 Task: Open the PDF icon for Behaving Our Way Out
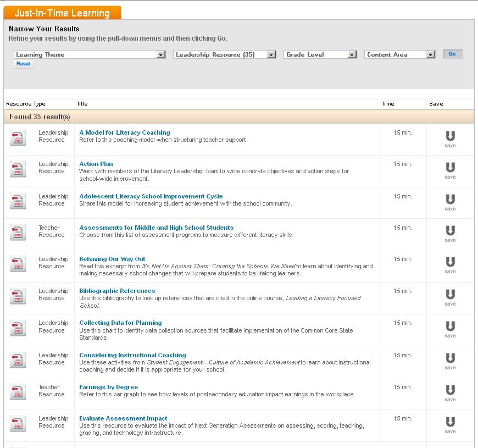[18, 264]
